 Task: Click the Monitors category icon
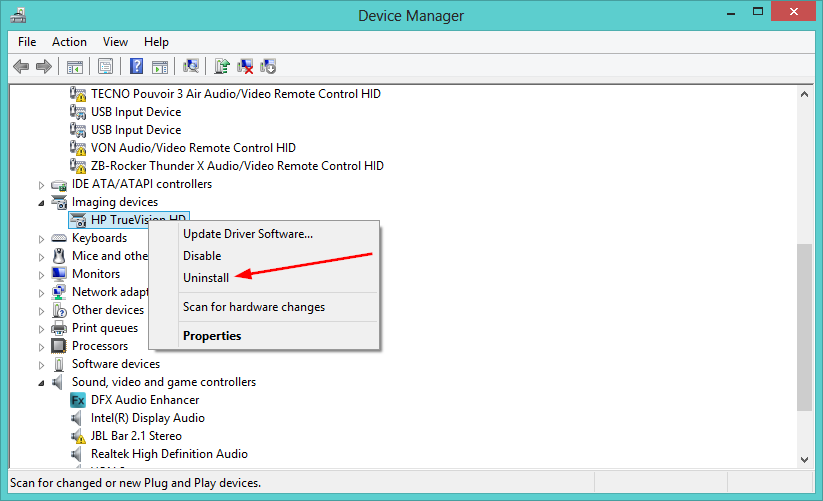click(x=59, y=274)
